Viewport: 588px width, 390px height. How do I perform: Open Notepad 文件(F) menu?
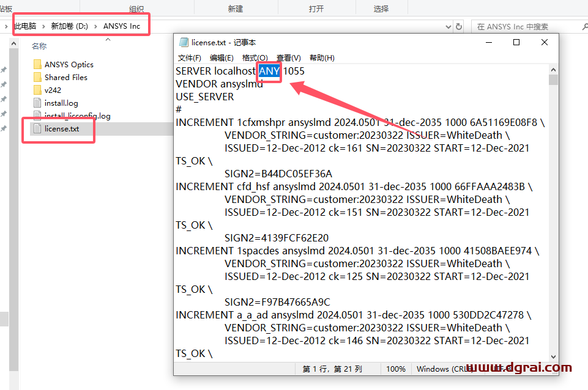point(190,57)
